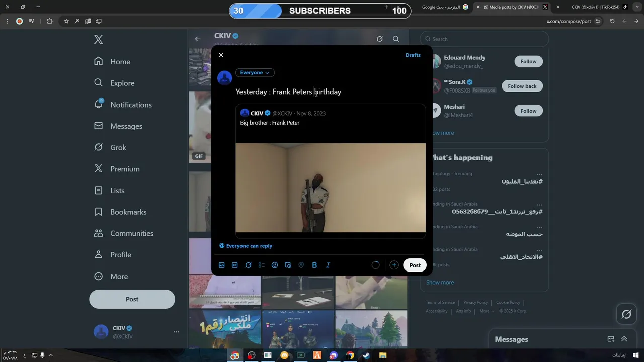The height and width of the screenshot is (362, 644).
Task: Toggle bold text formatting
Action: tap(314, 265)
